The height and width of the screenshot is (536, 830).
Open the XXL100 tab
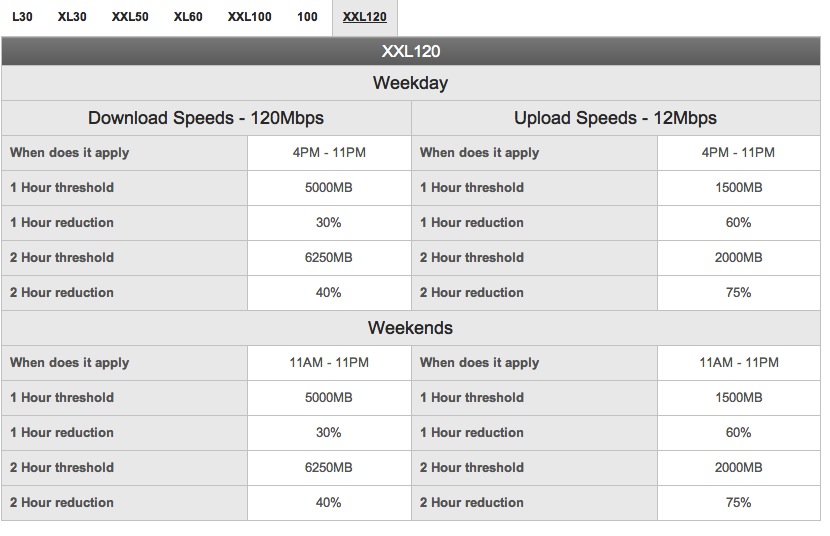coord(249,17)
